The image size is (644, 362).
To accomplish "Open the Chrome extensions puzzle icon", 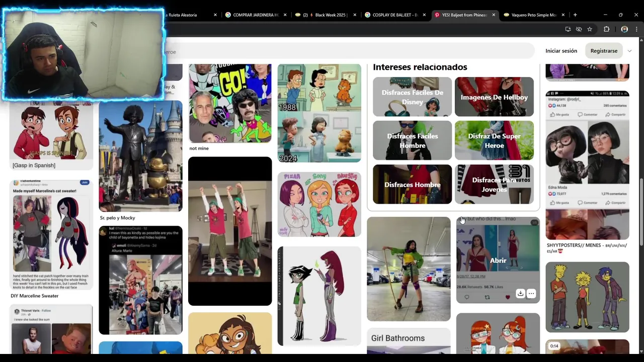I will coord(606,29).
